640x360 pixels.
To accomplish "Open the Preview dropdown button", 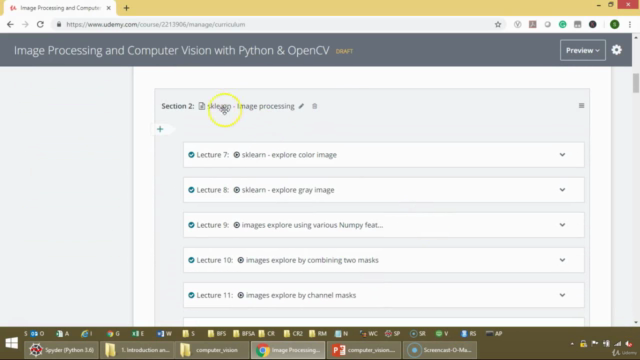I will (x=582, y=50).
